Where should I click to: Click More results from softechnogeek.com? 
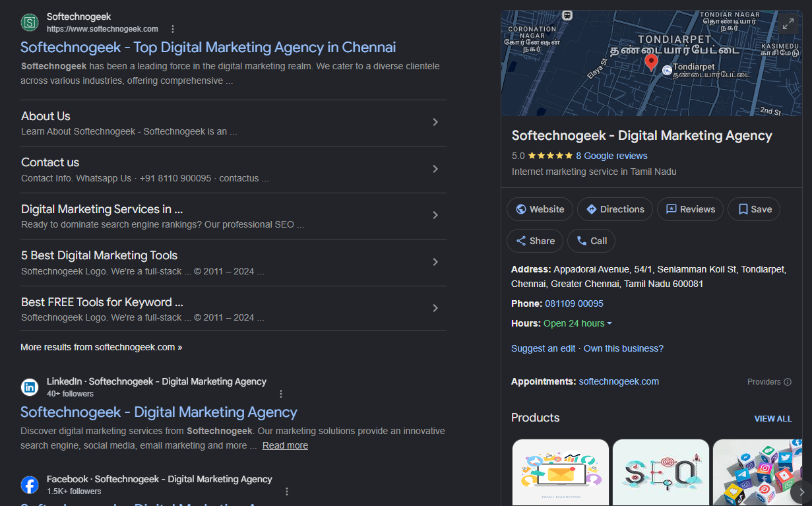(101, 347)
